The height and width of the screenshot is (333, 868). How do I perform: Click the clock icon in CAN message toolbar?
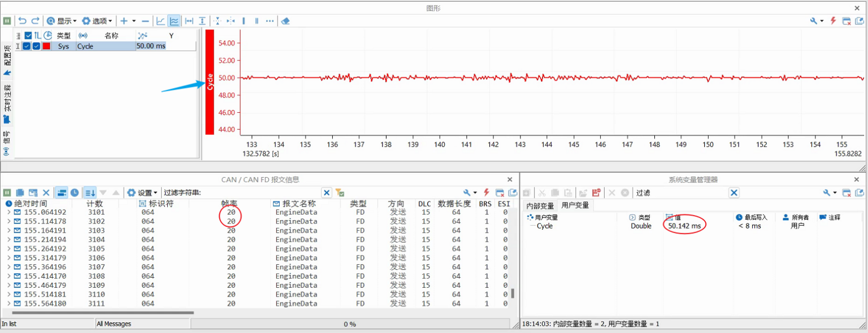75,192
